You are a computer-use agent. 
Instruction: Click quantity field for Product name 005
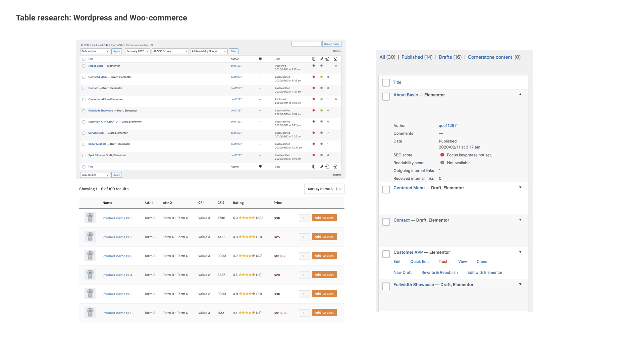[x=304, y=294]
